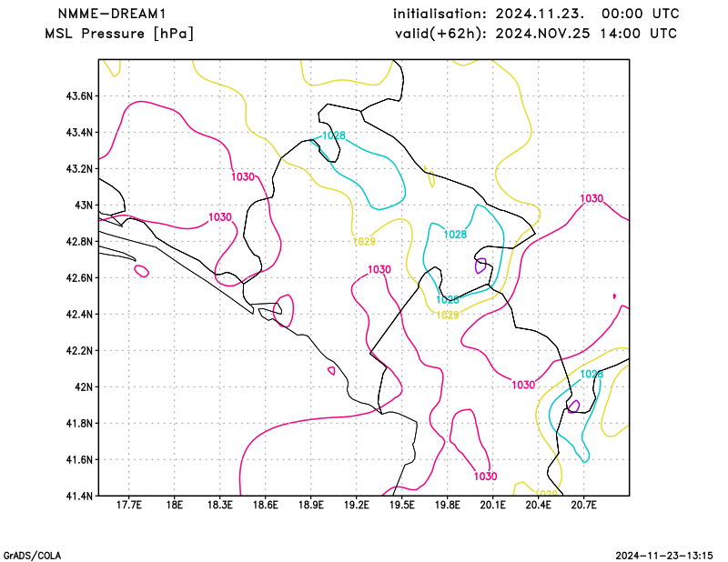Select the valid(+62h) 2024.NOV.25 14:00 UTC line
This screenshot has width=728, height=562.
point(536,34)
